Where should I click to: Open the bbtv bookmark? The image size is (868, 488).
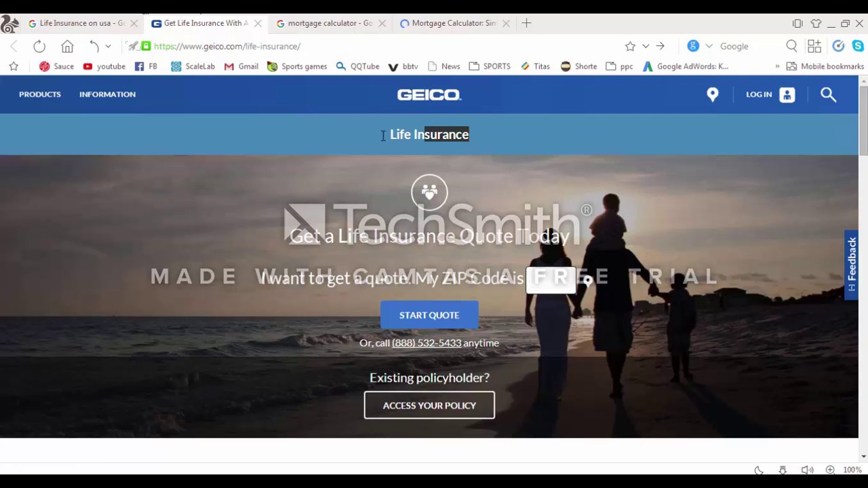pos(403,66)
